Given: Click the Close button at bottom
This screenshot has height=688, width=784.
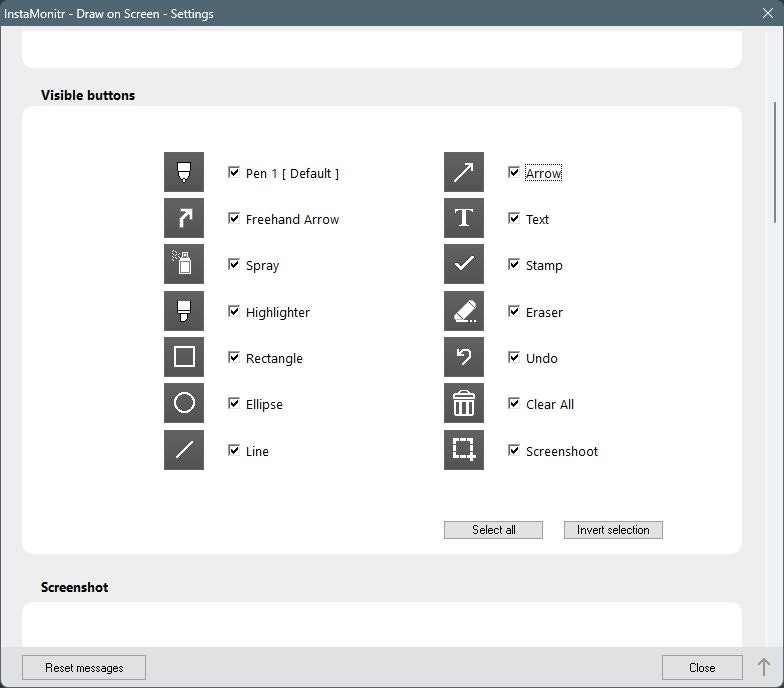Looking at the screenshot, I should click(702, 668).
